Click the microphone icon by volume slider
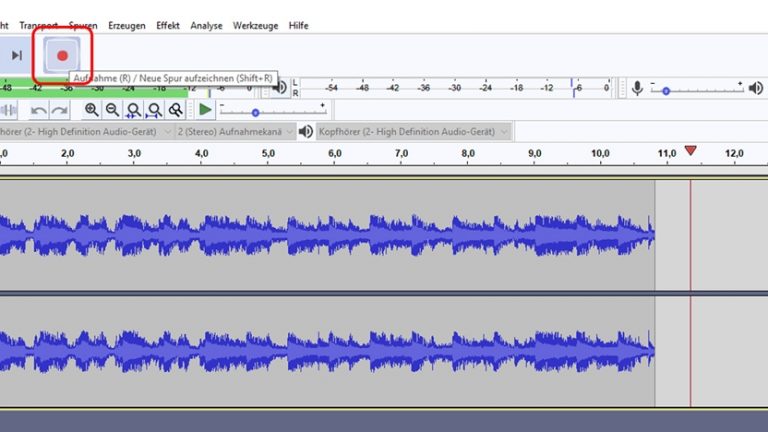Screen dimensions: 768x432 pyautogui.click(x=637, y=88)
